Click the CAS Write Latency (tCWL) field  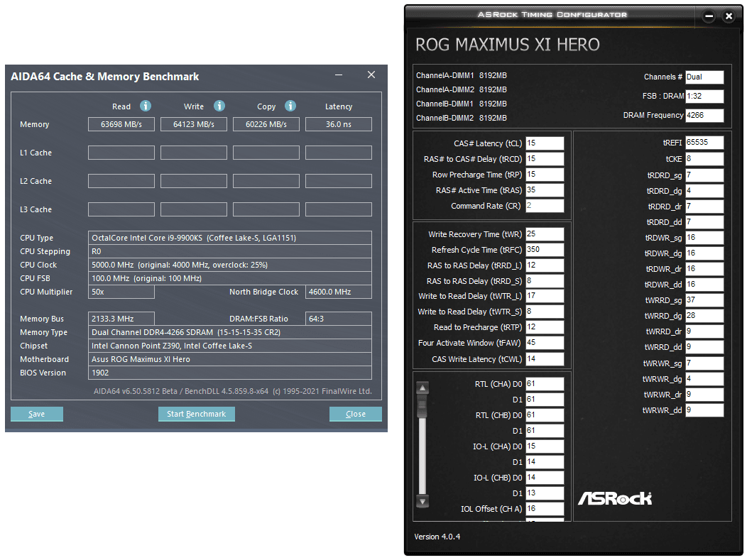pos(545,359)
